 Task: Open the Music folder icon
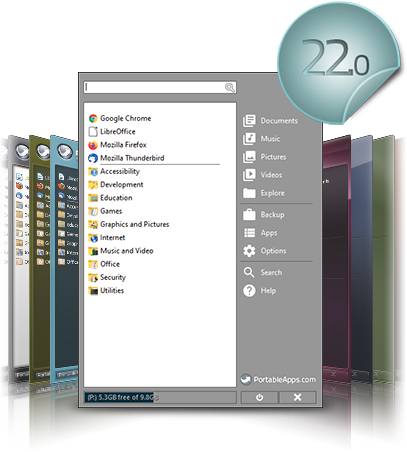249,139
